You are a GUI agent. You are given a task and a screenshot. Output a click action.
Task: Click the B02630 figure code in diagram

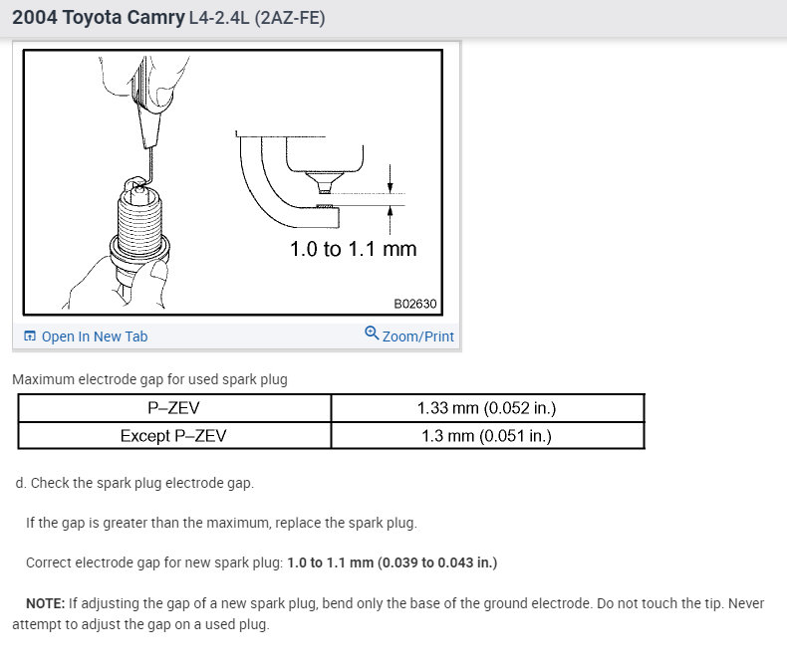(415, 304)
